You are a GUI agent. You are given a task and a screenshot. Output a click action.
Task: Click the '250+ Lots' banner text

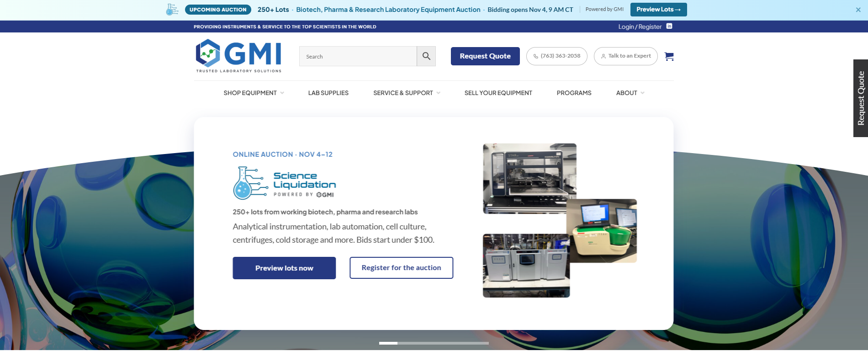(273, 10)
